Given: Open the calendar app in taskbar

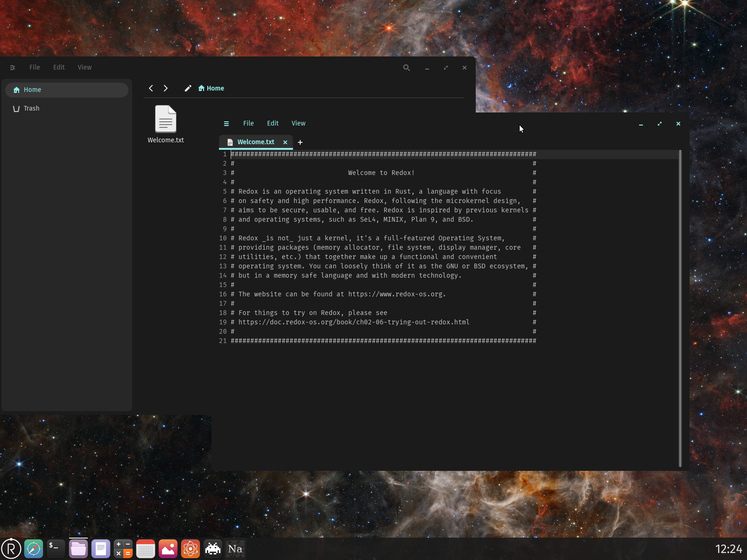Looking at the screenshot, I should [x=146, y=549].
